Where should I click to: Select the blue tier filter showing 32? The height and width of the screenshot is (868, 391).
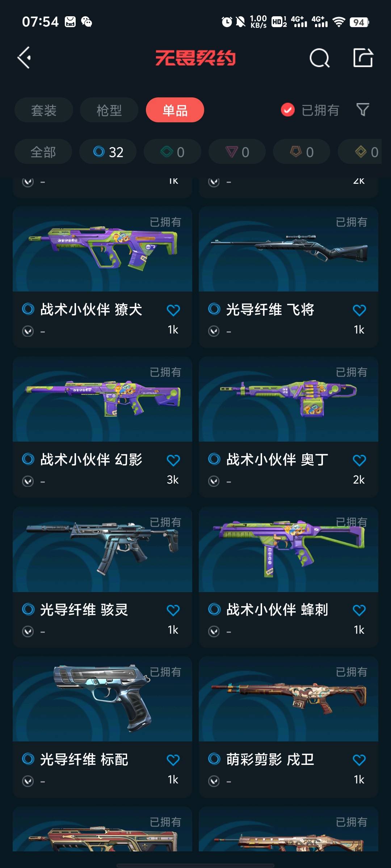pyautogui.click(x=108, y=152)
